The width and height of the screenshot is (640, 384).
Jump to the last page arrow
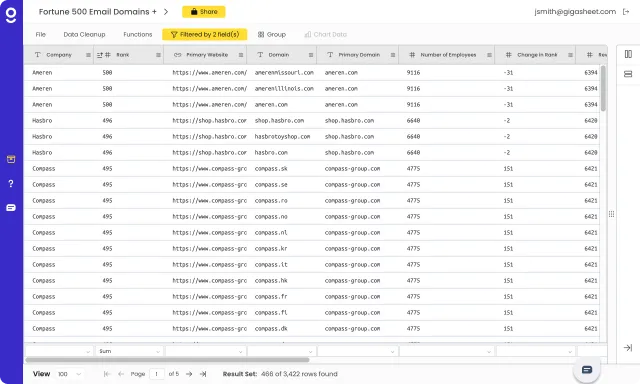click(x=203, y=374)
